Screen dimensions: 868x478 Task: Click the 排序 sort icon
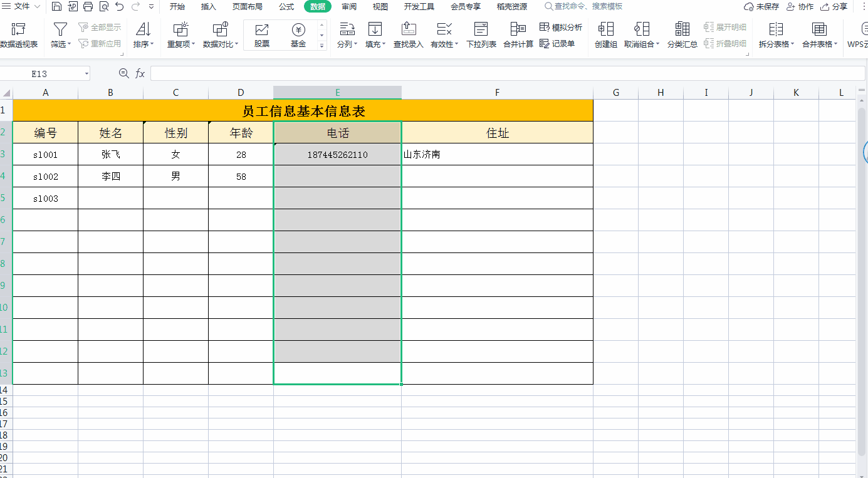(x=144, y=29)
